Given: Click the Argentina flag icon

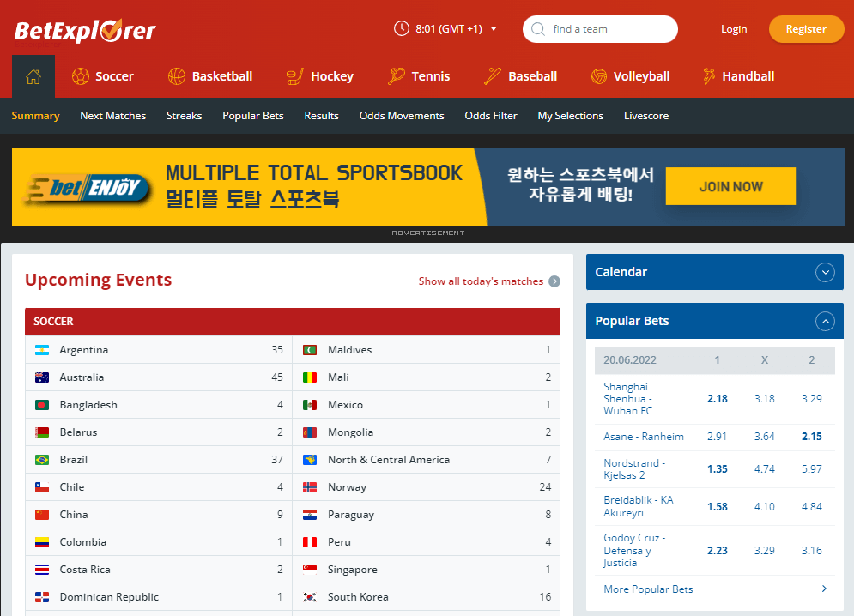Looking at the screenshot, I should click(42, 350).
